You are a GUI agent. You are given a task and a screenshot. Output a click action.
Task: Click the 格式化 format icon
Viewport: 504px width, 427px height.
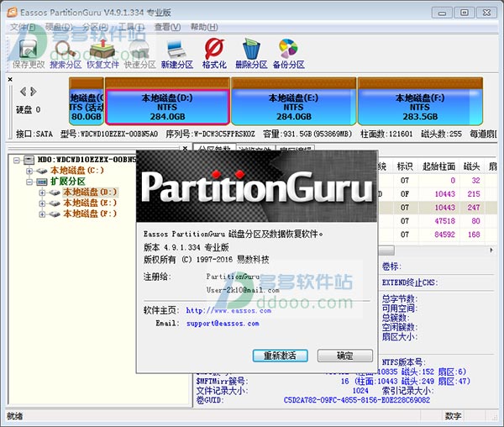point(214,53)
